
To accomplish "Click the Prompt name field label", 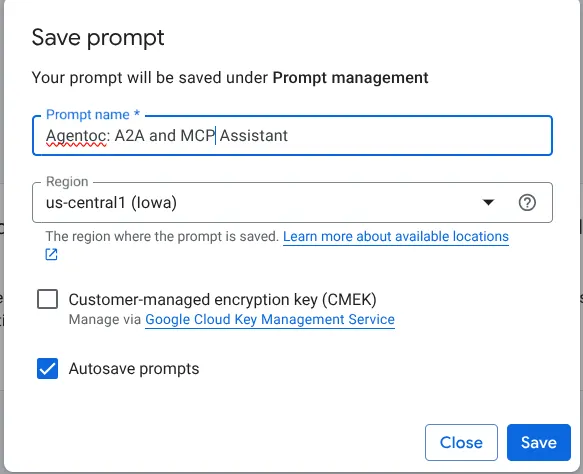I will pos(93,115).
